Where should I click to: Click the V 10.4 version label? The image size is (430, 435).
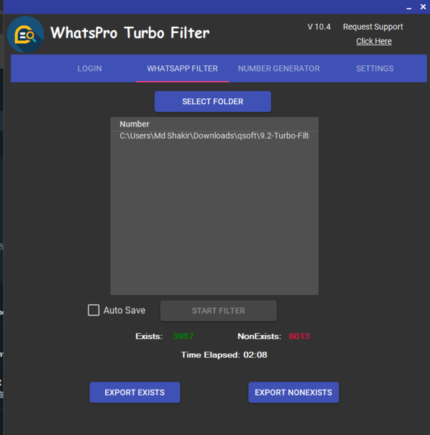319,27
